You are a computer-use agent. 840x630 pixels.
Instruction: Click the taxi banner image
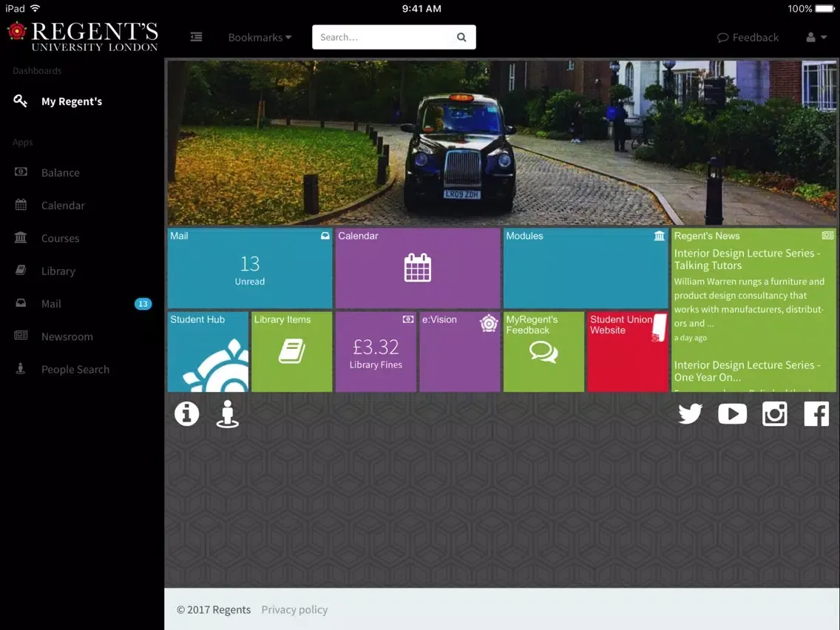[502, 143]
